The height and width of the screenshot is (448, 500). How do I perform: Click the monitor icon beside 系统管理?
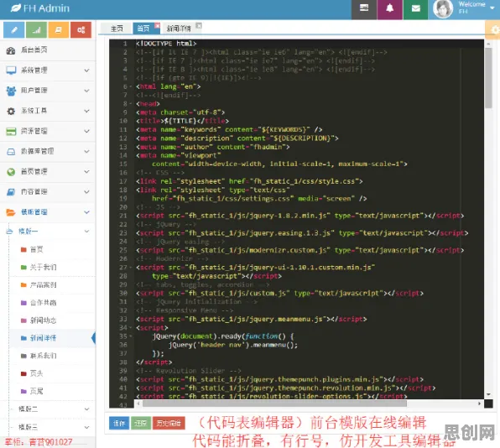[11, 70]
